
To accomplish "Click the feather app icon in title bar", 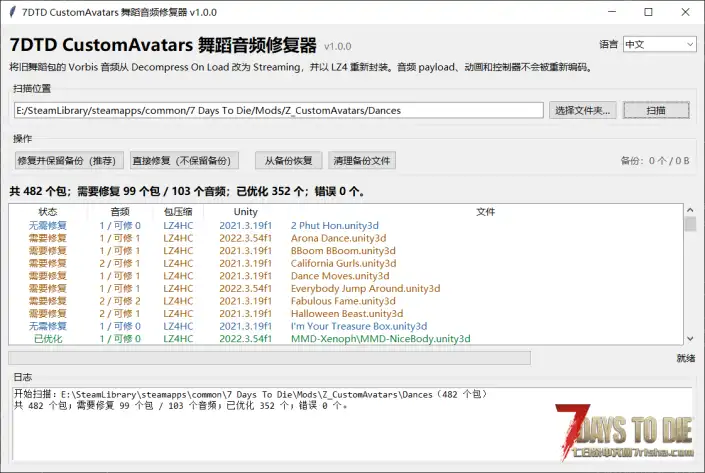I will click(12, 12).
